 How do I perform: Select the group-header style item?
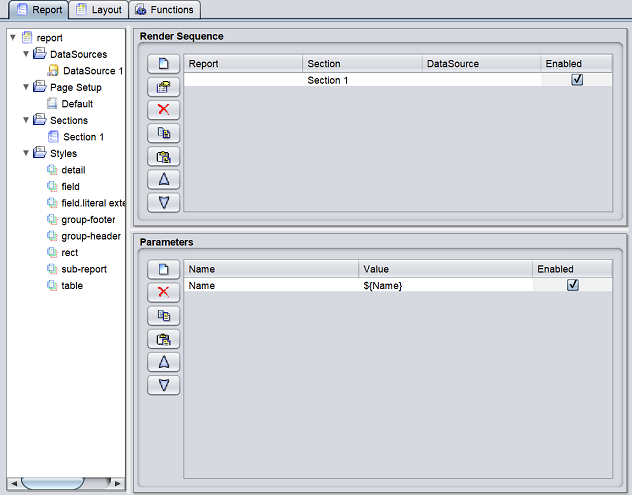(x=91, y=236)
